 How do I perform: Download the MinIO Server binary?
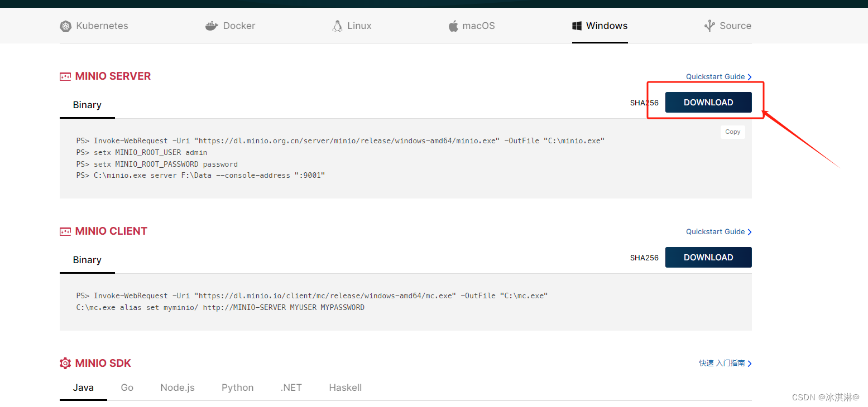pyautogui.click(x=708, y=103)
